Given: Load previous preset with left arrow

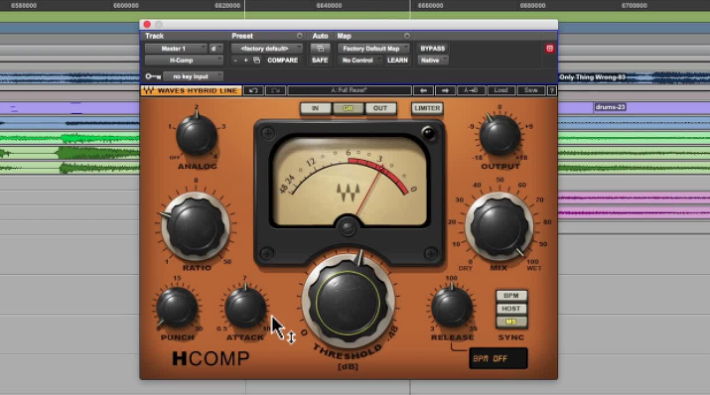Looking at the screenshot, I should [x=423, y=91].
